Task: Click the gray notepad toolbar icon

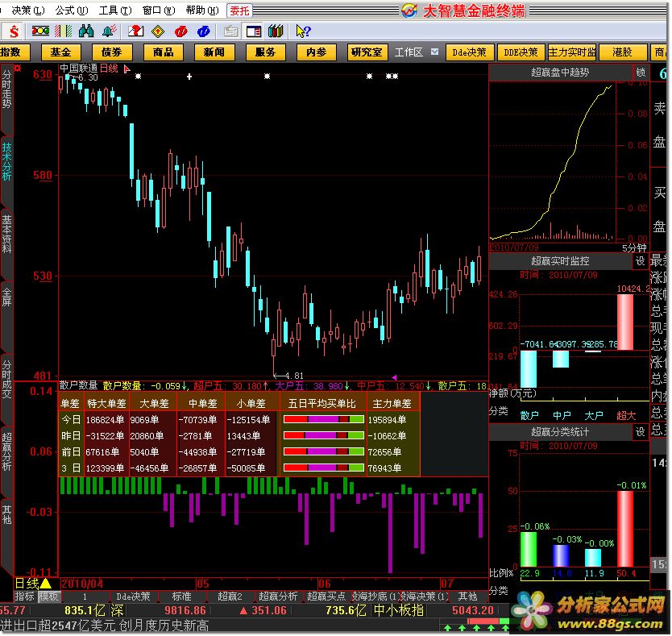Action: coord(231,31)
